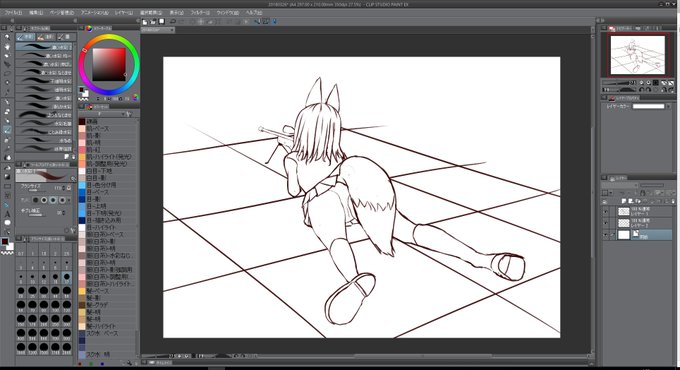The image size is (680, 370).
Task: Adjust brush size slider in tool property
Action: (37, 190)
